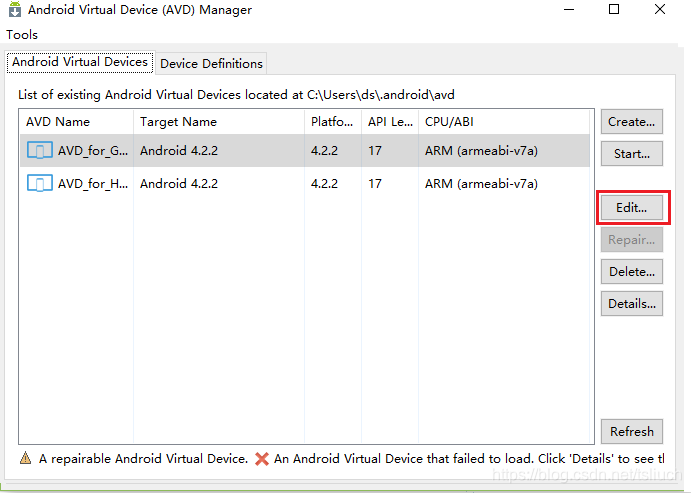
Task: Click Android 4.2.2 target in AVD_for_G... row
Action: (x=179, y=151)
